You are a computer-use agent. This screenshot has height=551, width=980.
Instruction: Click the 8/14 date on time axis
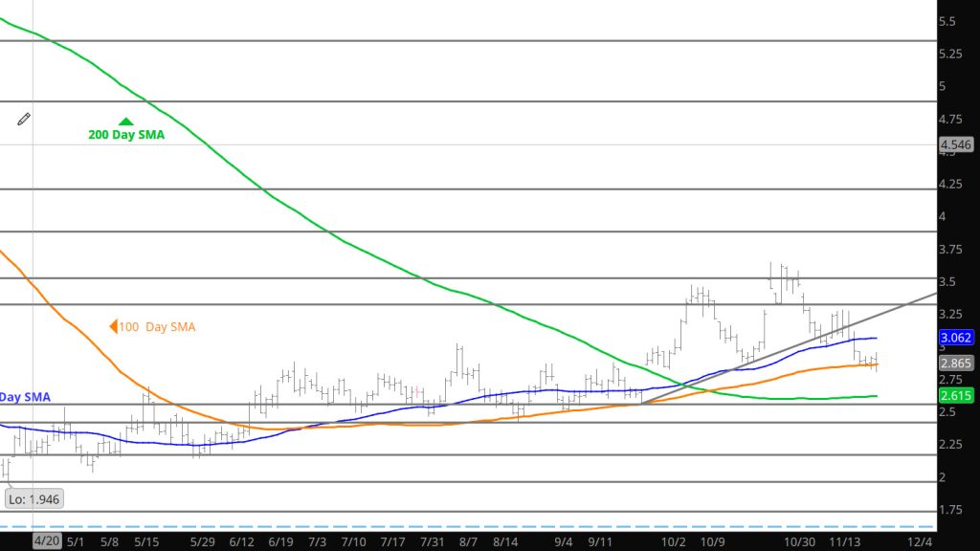506,541
